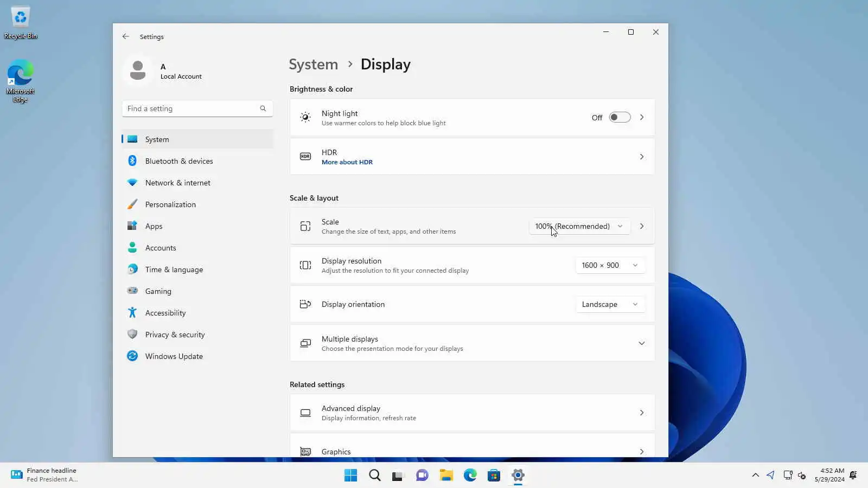Click the Settings gear on taskbar
The image size is (868, 488).
[518, 476]
